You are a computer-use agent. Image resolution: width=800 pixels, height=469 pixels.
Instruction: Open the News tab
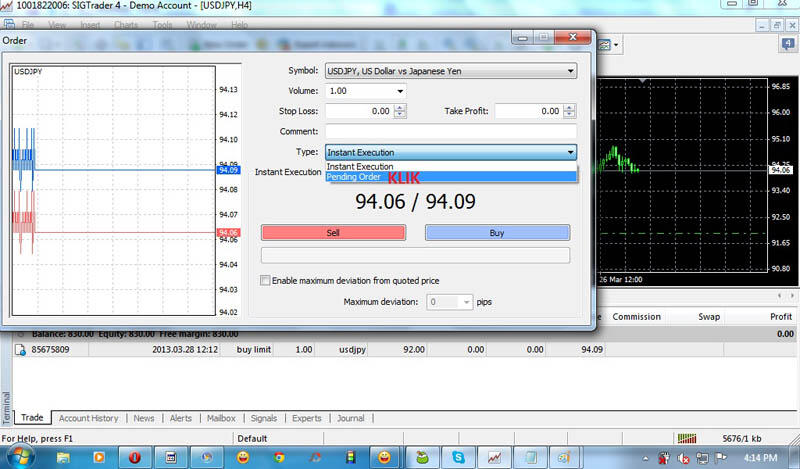click(x=143, y=418)
